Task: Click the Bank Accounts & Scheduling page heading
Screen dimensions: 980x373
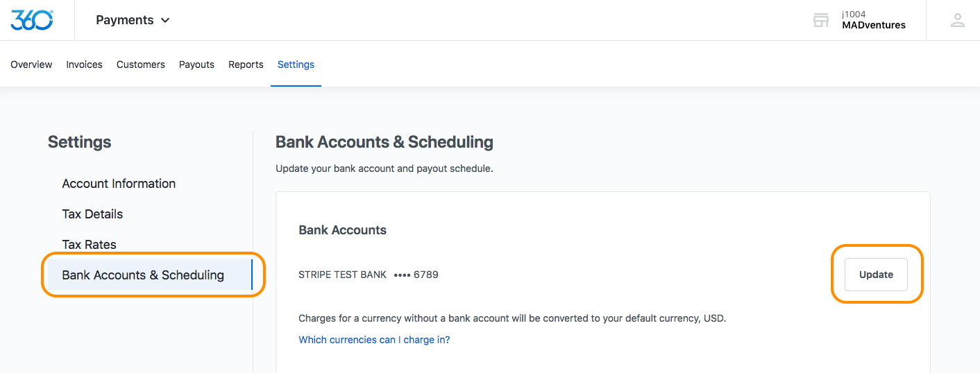Action: [385, 142]
